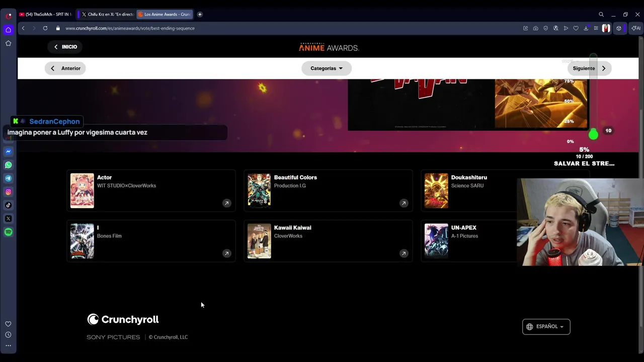The height and width of the screenshot is (362, 644).
Task: Open X (Twitter) in the sidebar
Action: point(8,219)
